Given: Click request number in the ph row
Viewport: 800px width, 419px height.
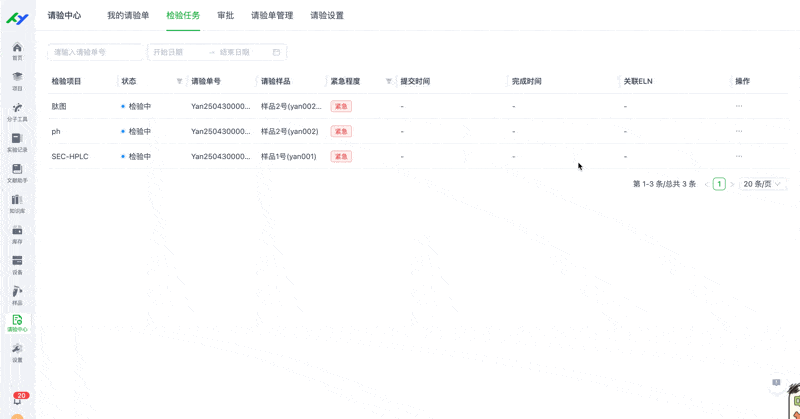Looking at the screenshot, I should click(221, 131).
